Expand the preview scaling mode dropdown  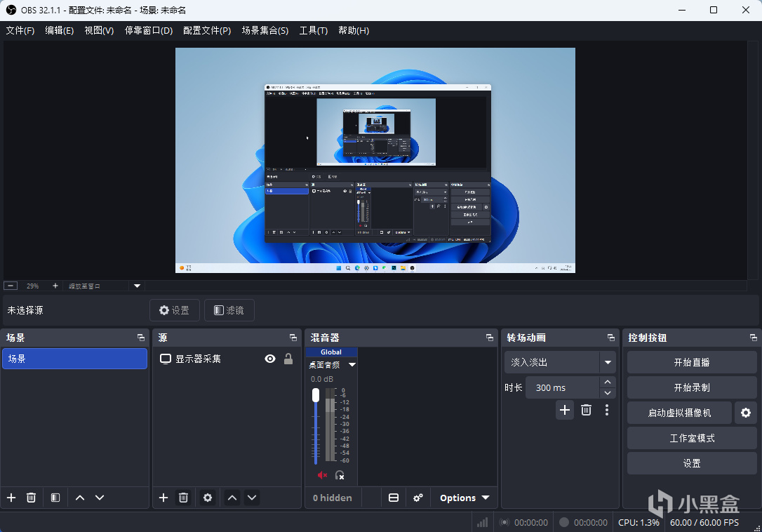(x=137, y=286)
